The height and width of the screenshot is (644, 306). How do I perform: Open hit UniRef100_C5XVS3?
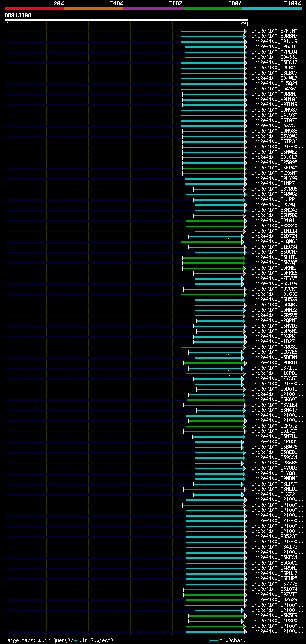[x=274, y=125]
